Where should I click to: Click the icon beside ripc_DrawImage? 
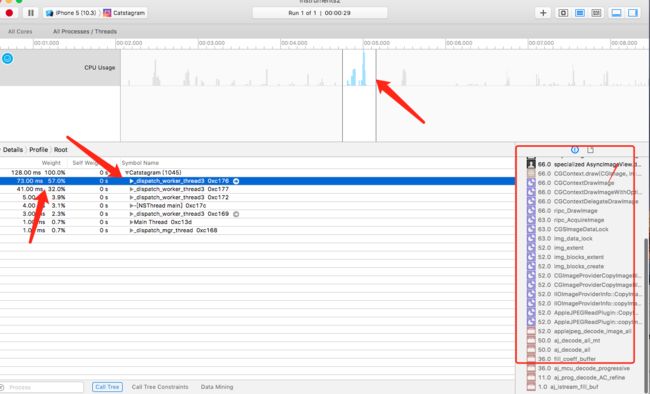click(x=531, y=211)
